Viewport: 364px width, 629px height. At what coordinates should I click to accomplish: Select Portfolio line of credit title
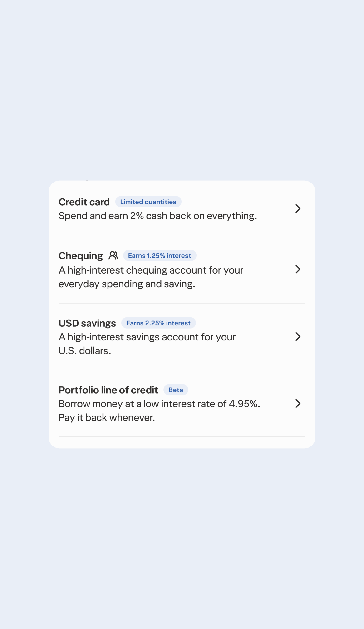click(108, 390)
